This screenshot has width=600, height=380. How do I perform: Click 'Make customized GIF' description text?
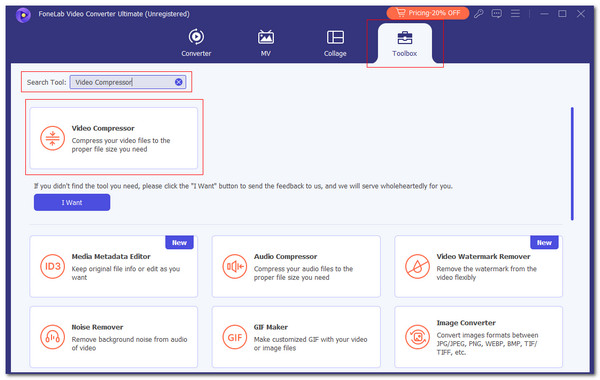pyautogui.click(x=310, y=343)
